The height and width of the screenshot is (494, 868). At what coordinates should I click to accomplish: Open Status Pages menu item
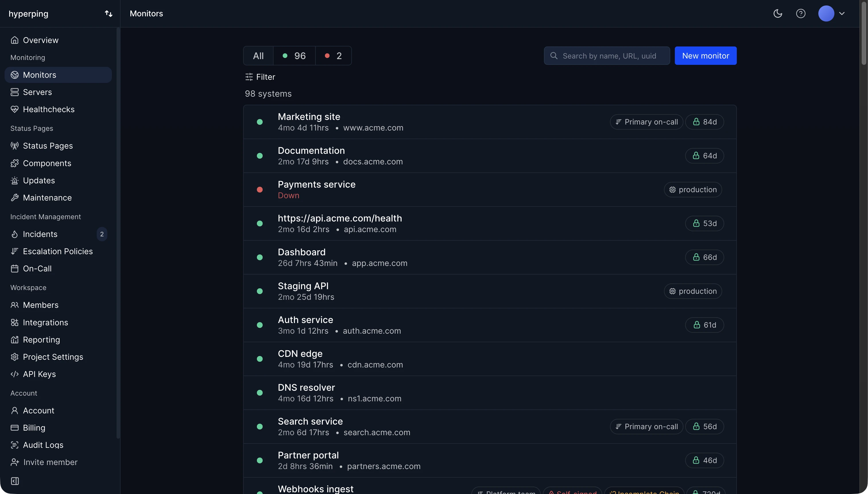[x=58, y=145]
